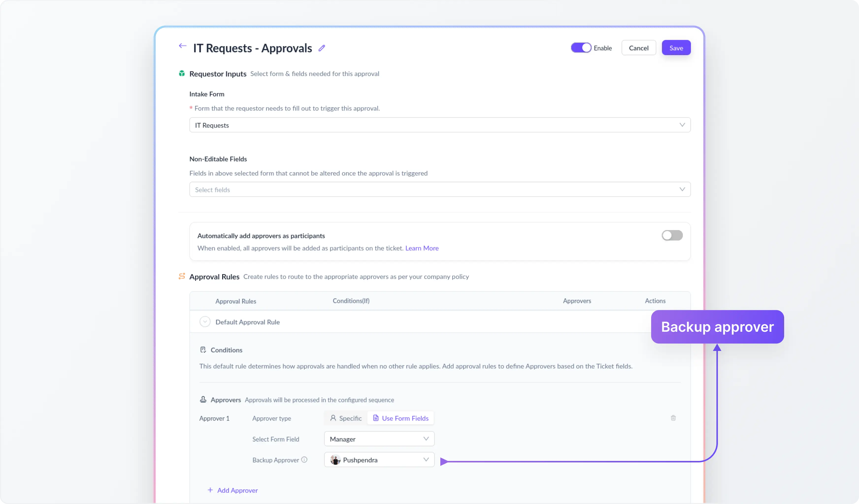Image resolution: width=859 pixels, height=504 pixels.
Task: Change the Manager form field selection
Action: tap(379, 439)
